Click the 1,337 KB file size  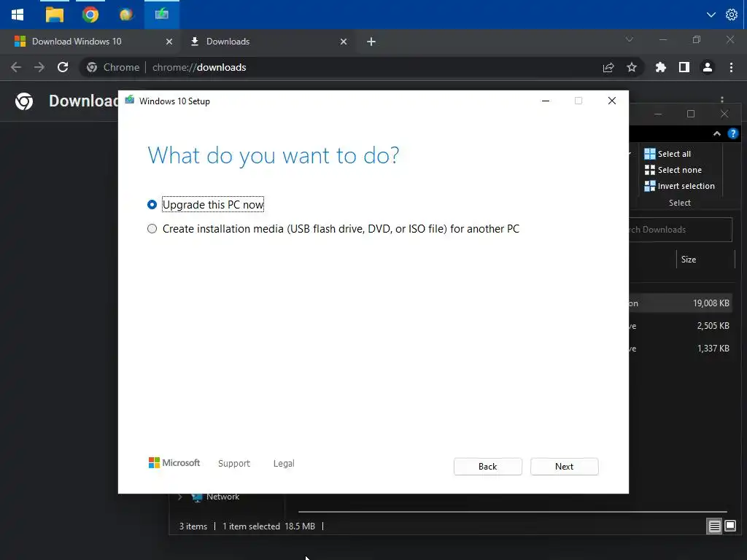713,349
